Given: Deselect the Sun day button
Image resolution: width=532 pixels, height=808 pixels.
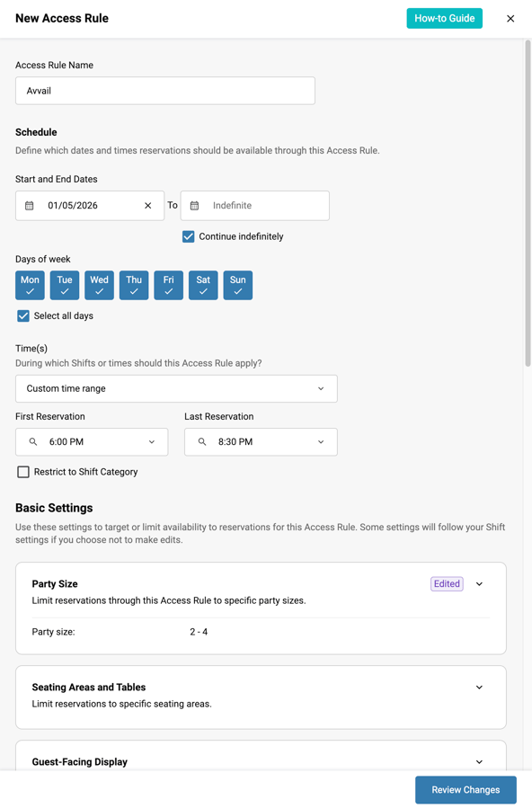Looking at the screenshot, I should coord(238,285).
